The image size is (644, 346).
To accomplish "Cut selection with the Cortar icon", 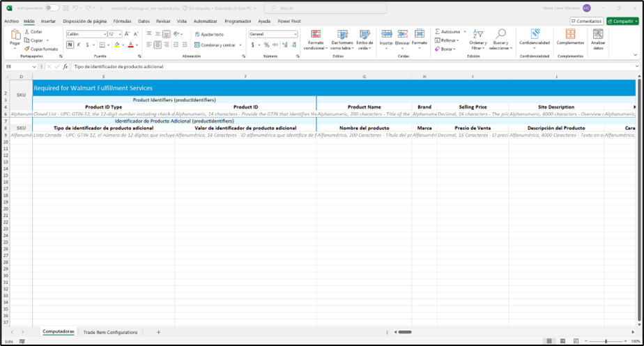I will (x=26, y=31).
